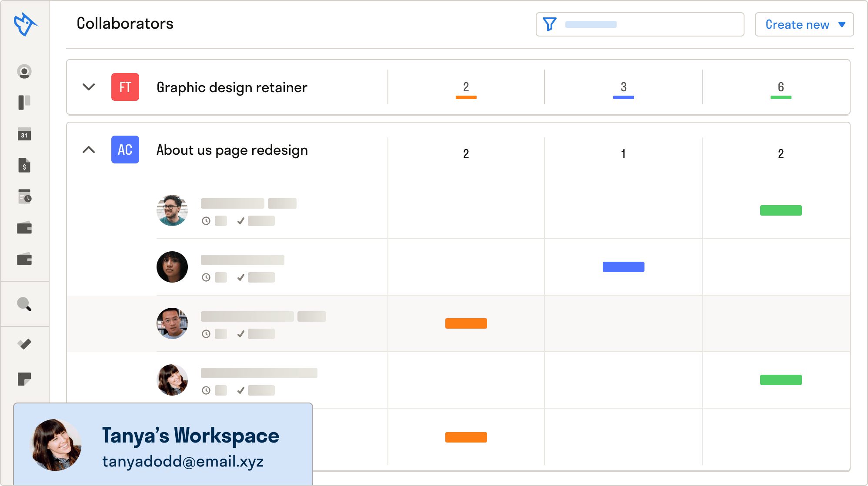Click the filter funnel icon
The image size is (868, 486).
550,24
